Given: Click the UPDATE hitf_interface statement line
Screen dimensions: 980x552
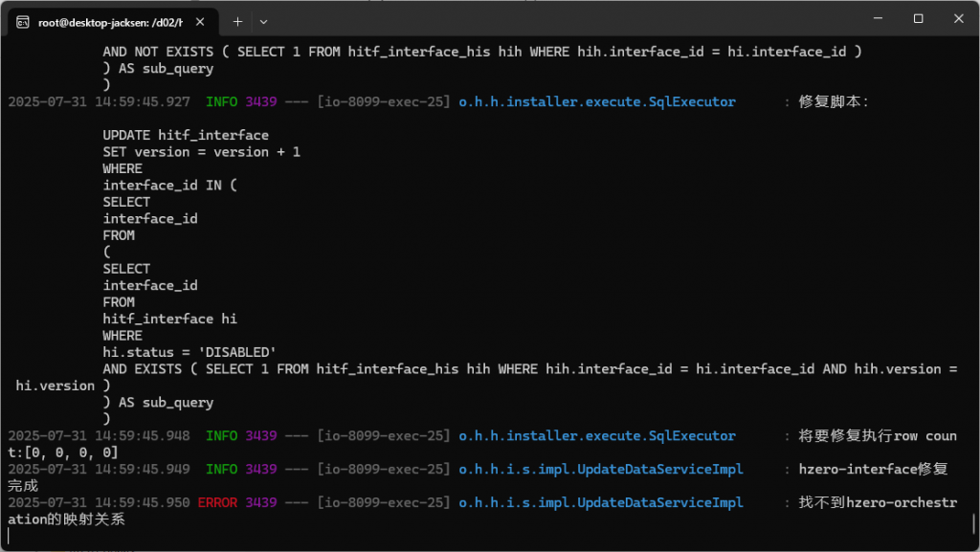Looking at the screenshot, I should tap(186, 135).
